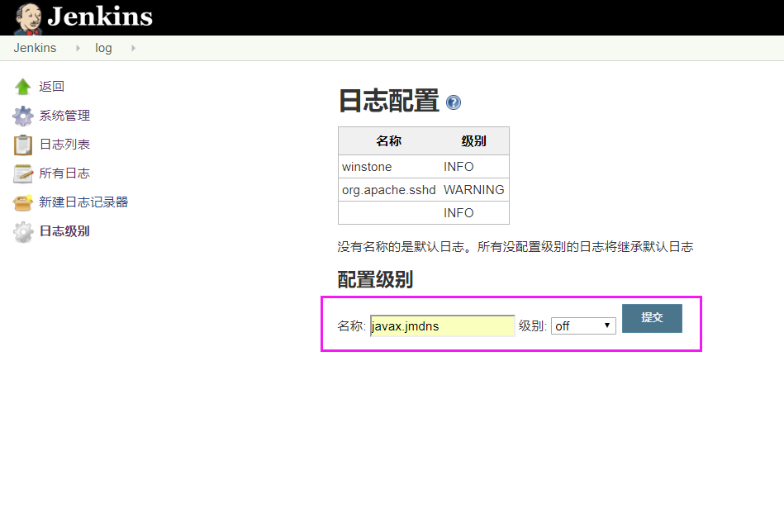Expand the arrow after Jenkins breadcrumb
This screenshot has width=784, height=532.
tap(78, 48)
